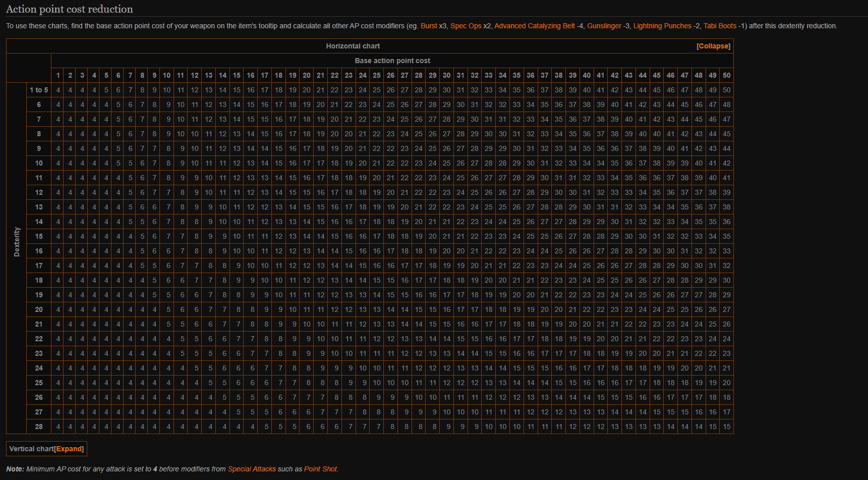Click base cost column header 30
The image size is (868, 480).
click(x=446, y=75)
